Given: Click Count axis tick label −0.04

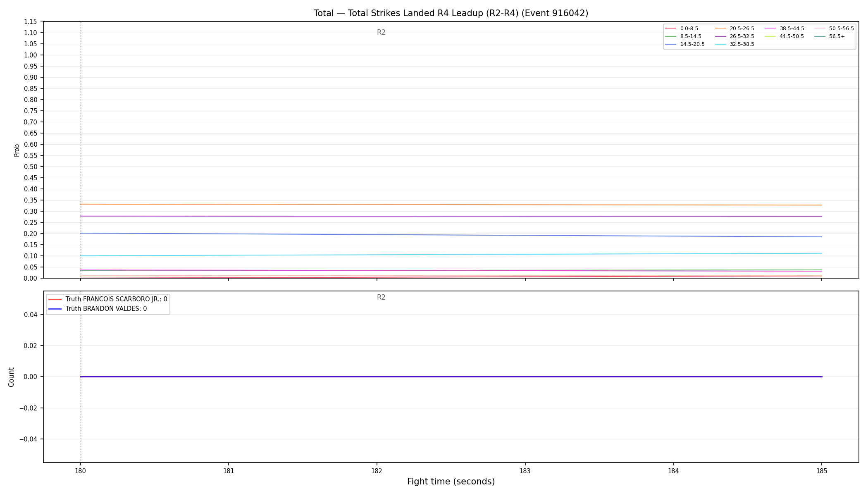Looking at the screenshot, I should pyautogui.click(x=28, y=439).
